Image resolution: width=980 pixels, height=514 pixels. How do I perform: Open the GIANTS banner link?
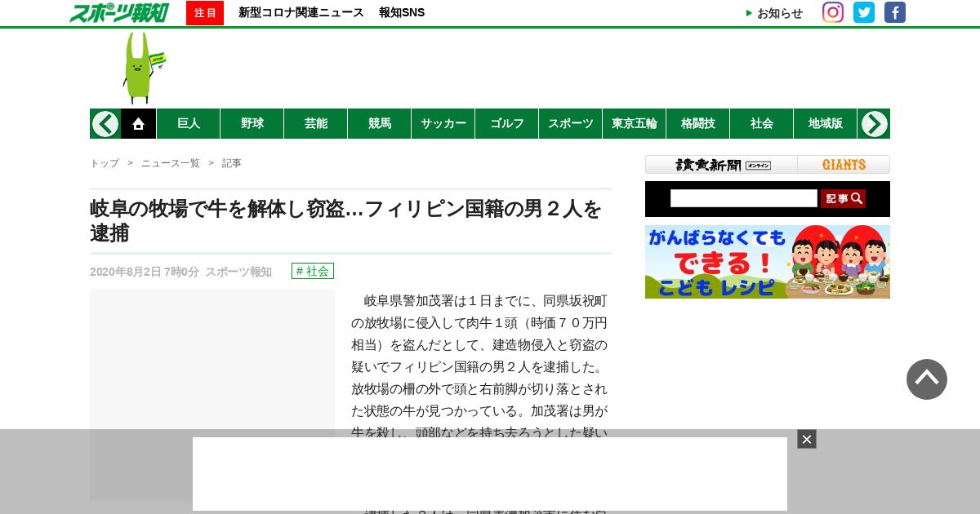point(844,165)
